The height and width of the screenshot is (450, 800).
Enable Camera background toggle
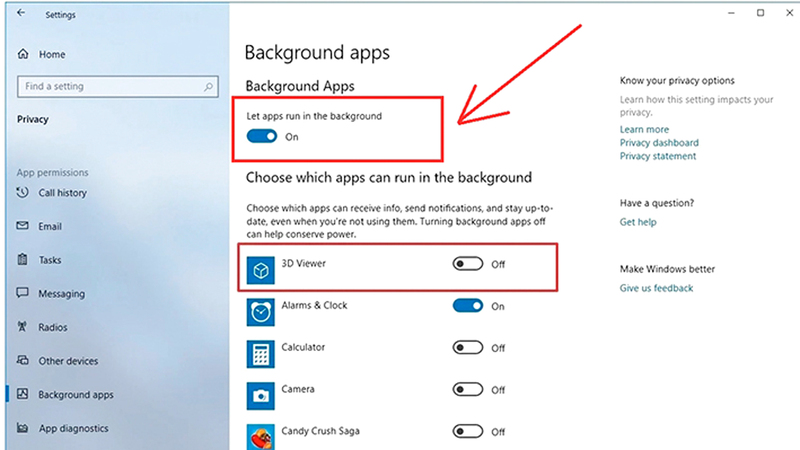(468, 389)
